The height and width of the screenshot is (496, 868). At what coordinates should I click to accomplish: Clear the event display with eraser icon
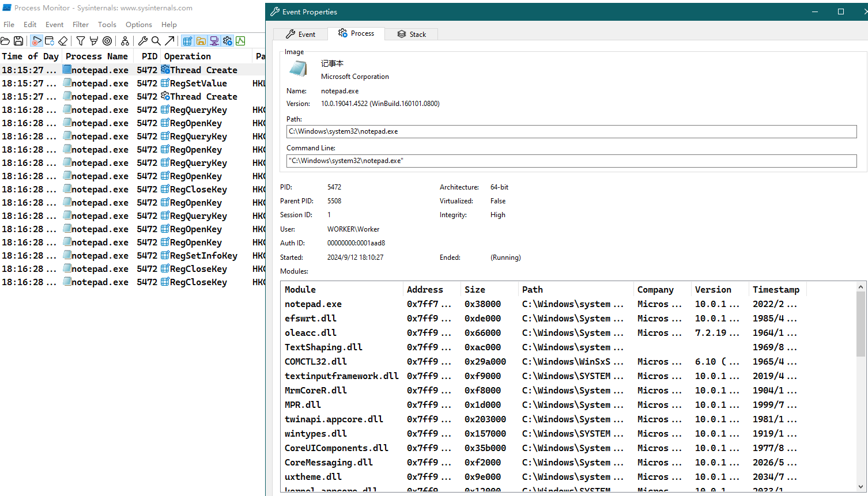[x=63, y=41]
